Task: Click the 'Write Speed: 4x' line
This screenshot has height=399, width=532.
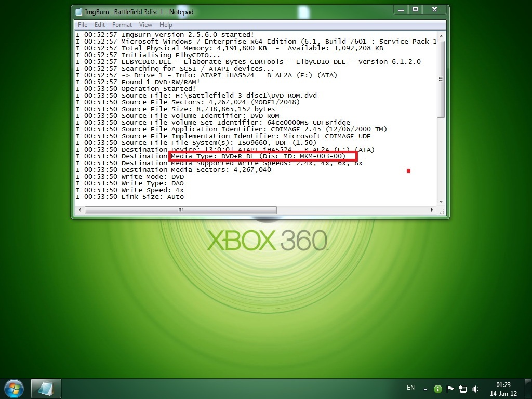Action: tap(130, 191)
